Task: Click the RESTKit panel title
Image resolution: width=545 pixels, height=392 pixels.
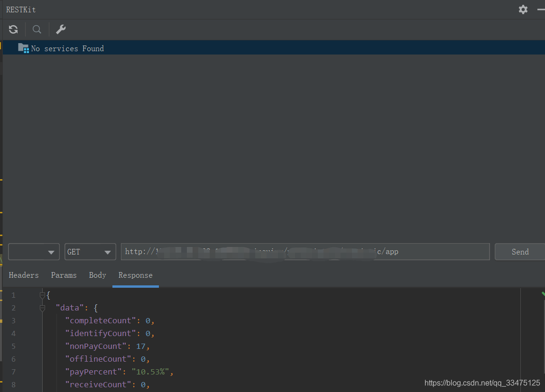Action: click(21, 10)
